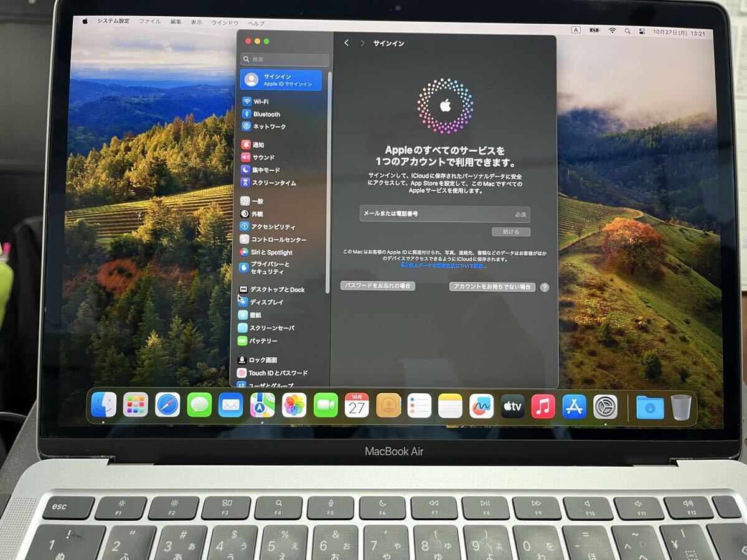Open the ヘルプ menu
The height and width of the screenshot is (560, 747).
point(256,23)
